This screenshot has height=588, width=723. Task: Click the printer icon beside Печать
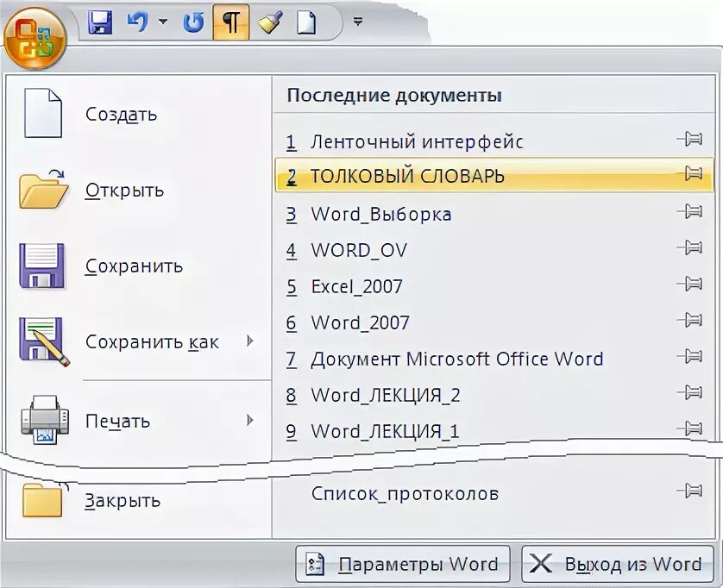click(x=45, y=420)
